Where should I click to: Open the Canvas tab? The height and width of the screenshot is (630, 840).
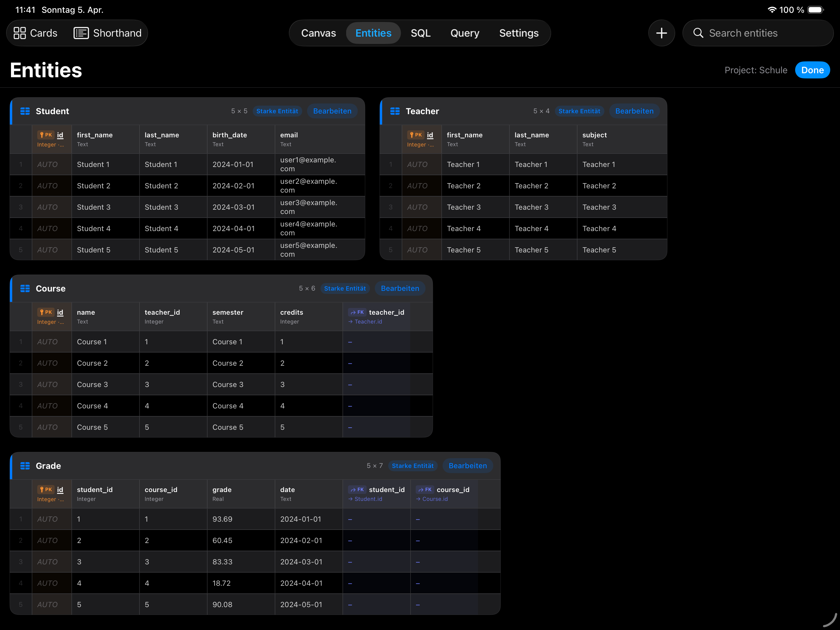[x=318, y=33]
